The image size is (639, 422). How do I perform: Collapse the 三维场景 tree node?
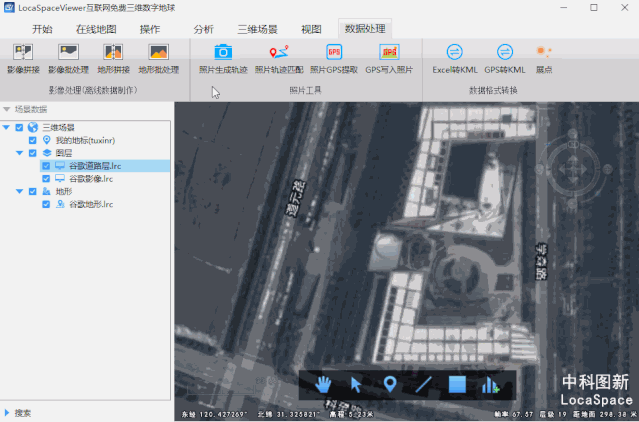pyautogui.click(x=6, y=127)
